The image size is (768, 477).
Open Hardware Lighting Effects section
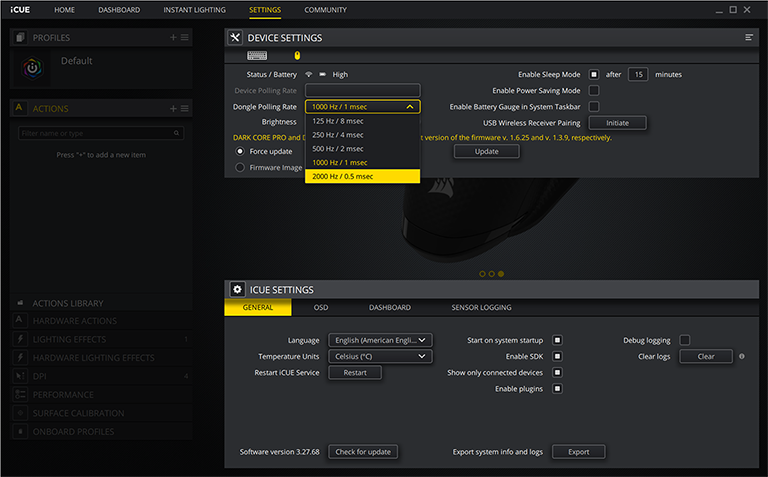(101, 358)
